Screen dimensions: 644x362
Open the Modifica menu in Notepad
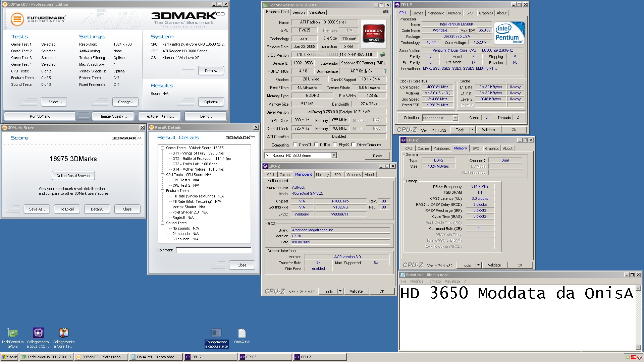pos(417,282)
